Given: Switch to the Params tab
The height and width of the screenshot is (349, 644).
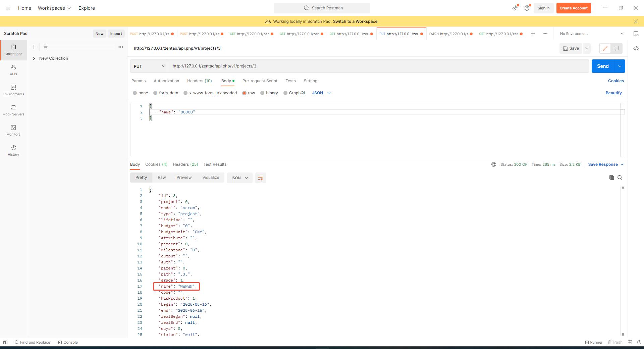Looking at the screenshot, I should [139, 81].
